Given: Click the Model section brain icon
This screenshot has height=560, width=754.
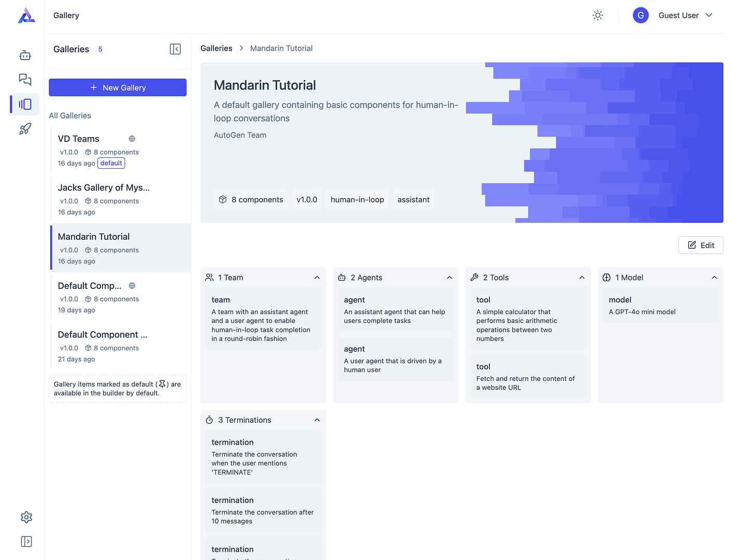Looking at the screenshot, I should click(x=606, y=277).
